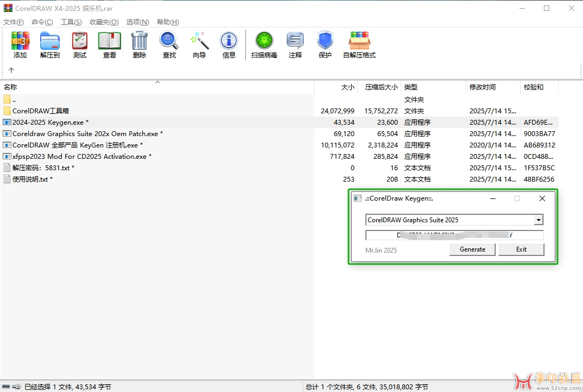Click the parent folder '..' icon

coord(7,99)
